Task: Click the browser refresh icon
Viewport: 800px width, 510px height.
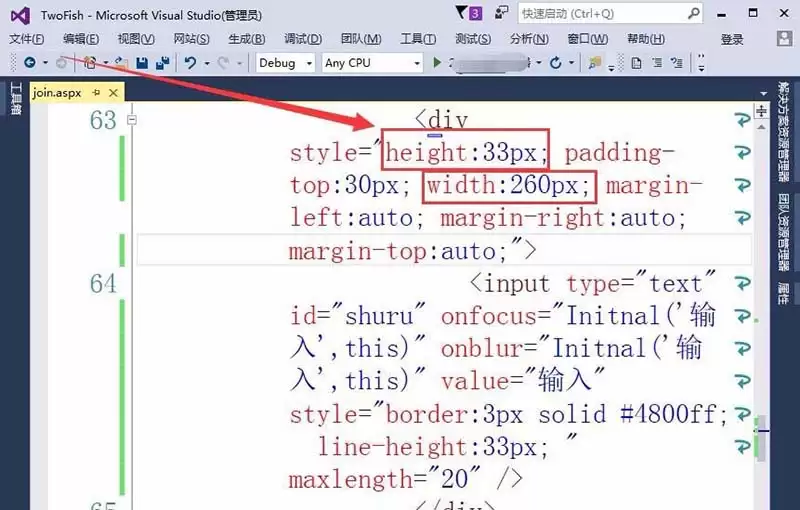Action: 556,63
